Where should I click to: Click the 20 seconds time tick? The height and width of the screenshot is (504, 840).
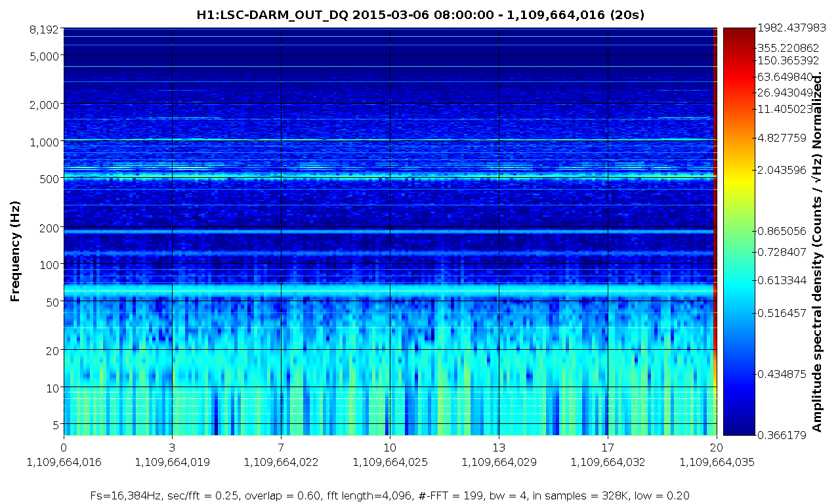click(x=717, y=447)
